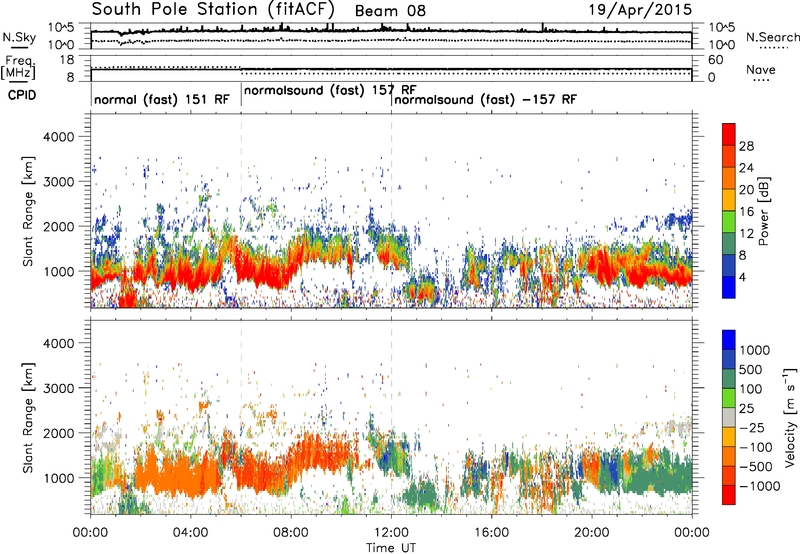800x554 pixels.
Task: Click the '-1000' tick on the velocity colorbar
Action: 759,486
